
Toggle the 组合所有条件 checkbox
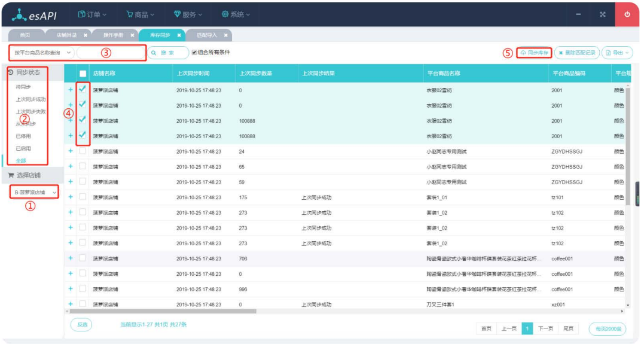[194, 53]
